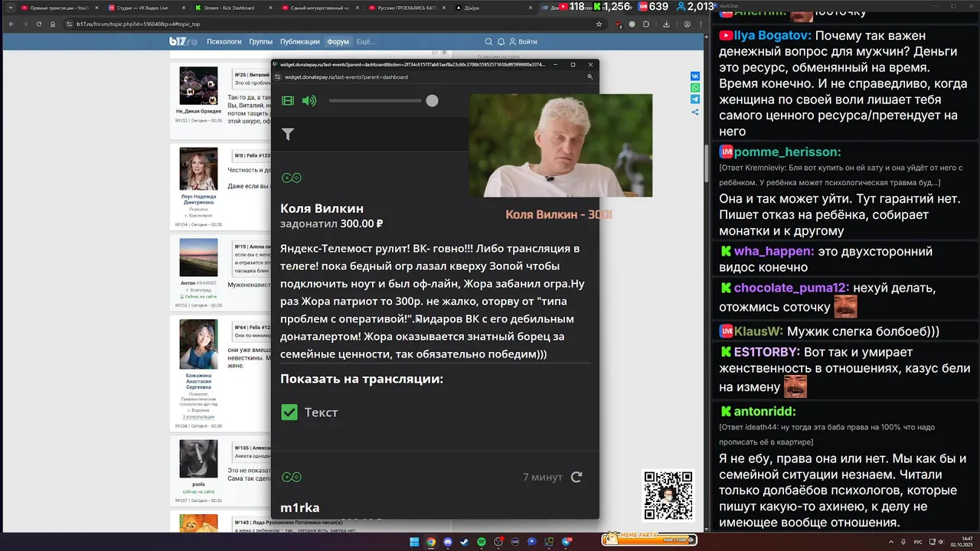Image resolution: width=980 pixels, height=551 pixels.
Task: Mute the green speaker icon in widget
Action: point(309,100)
